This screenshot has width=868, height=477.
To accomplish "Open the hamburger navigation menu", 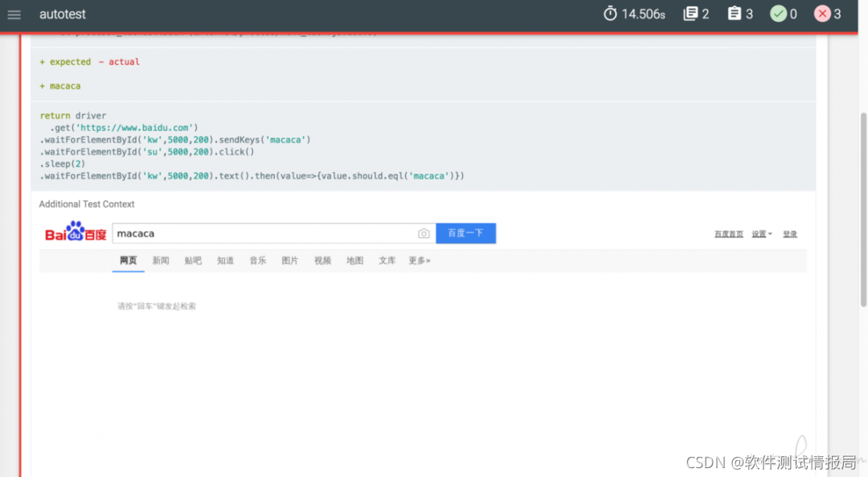I will point(14,14).
